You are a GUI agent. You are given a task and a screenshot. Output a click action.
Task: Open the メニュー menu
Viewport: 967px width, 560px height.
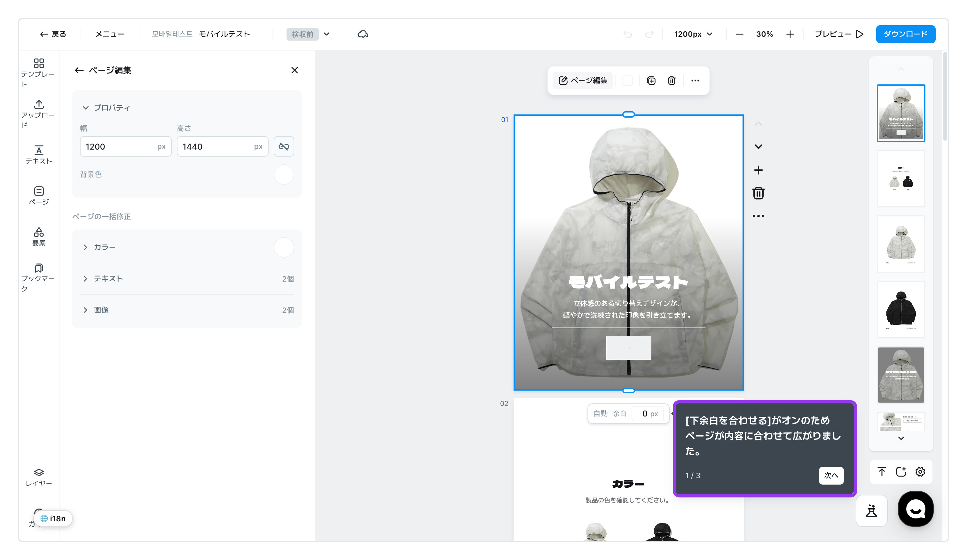110,34
